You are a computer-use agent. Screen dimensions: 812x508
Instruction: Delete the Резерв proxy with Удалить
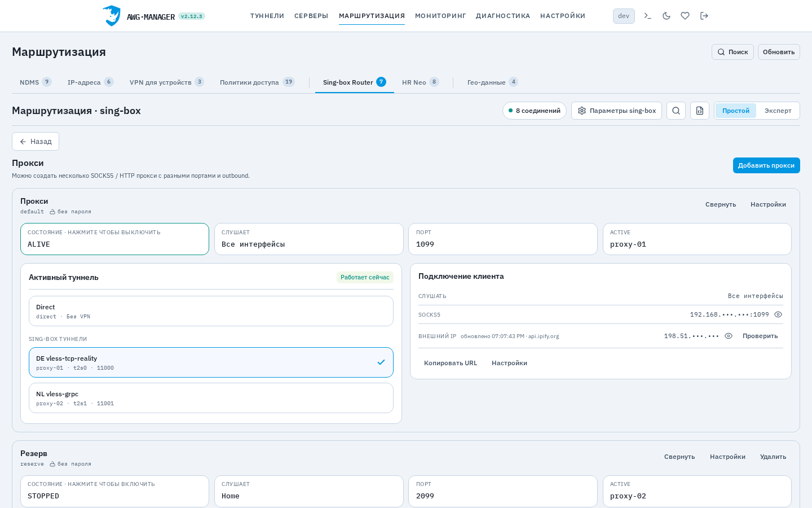click(773, 457)
